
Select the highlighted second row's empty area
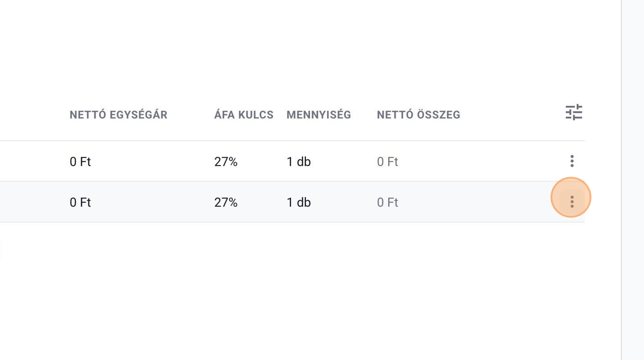point(489,202)
